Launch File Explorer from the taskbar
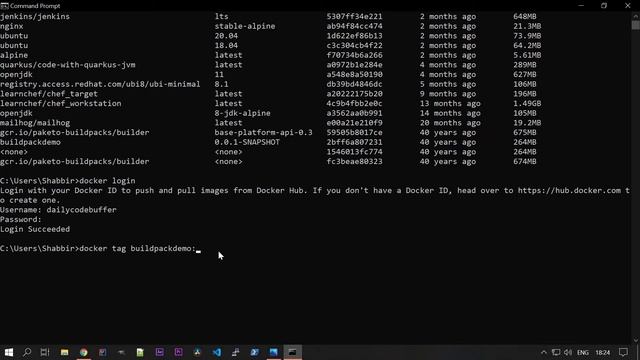 pos(64,352)
